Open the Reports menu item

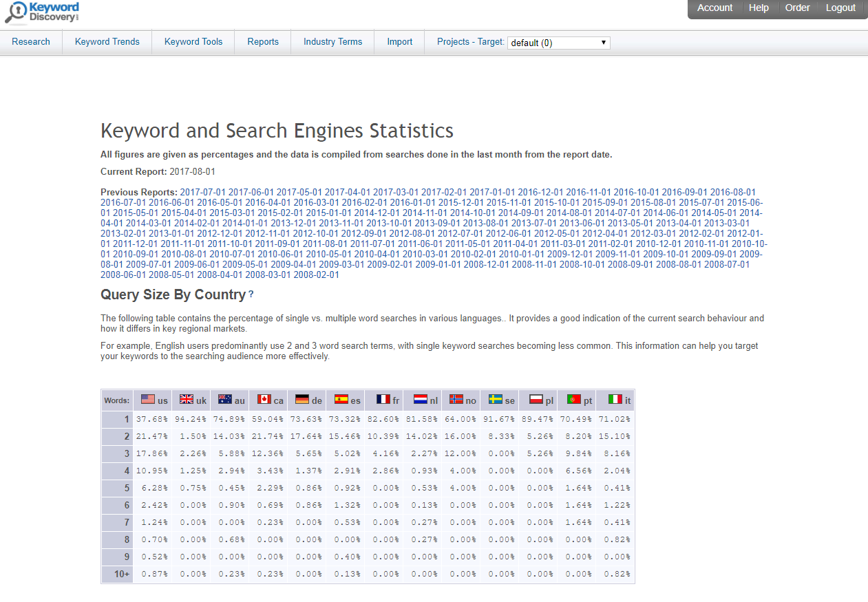coord(263,42)
